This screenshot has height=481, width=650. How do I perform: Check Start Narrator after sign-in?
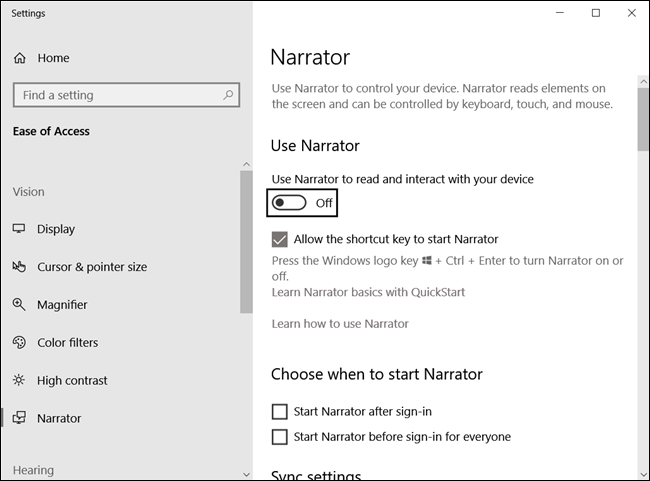pos(279,412)
